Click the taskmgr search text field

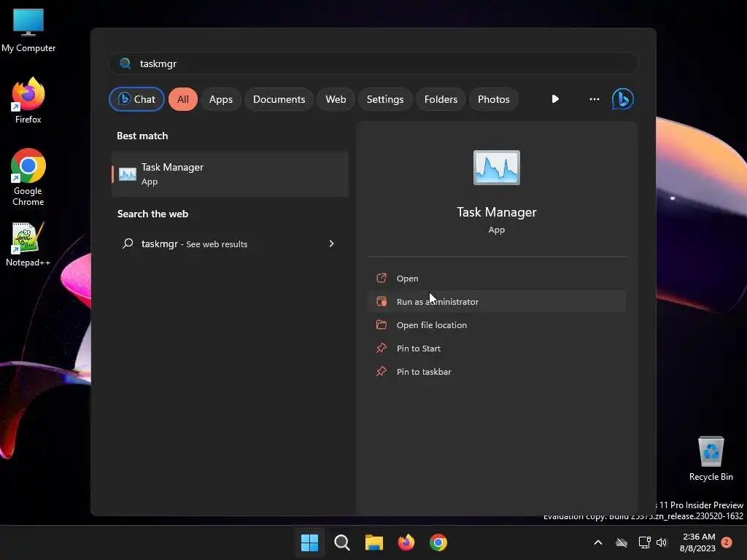(x=373, y=63)
